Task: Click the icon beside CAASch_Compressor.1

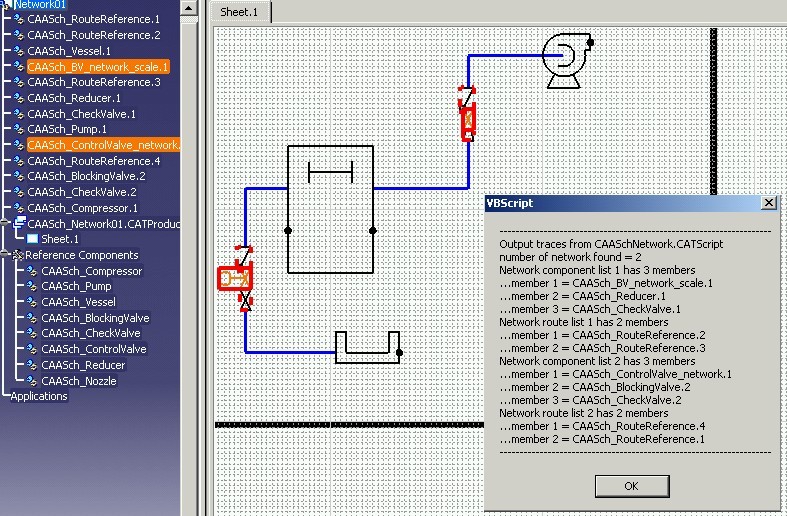Action: pos(18,208)
